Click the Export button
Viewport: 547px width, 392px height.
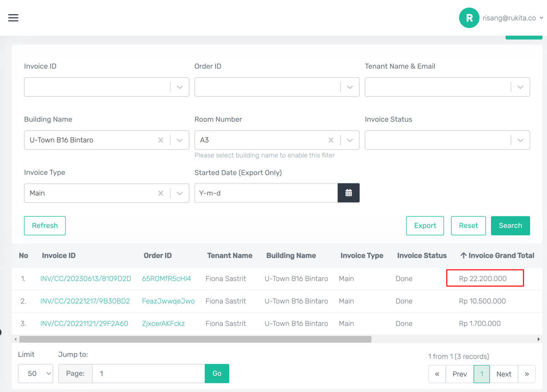pos(425,225)
